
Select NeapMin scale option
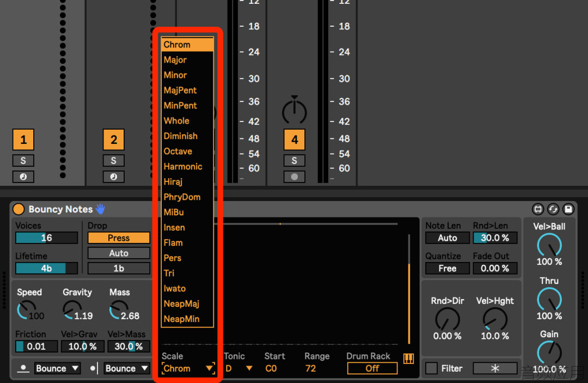[x=187, y=319]
